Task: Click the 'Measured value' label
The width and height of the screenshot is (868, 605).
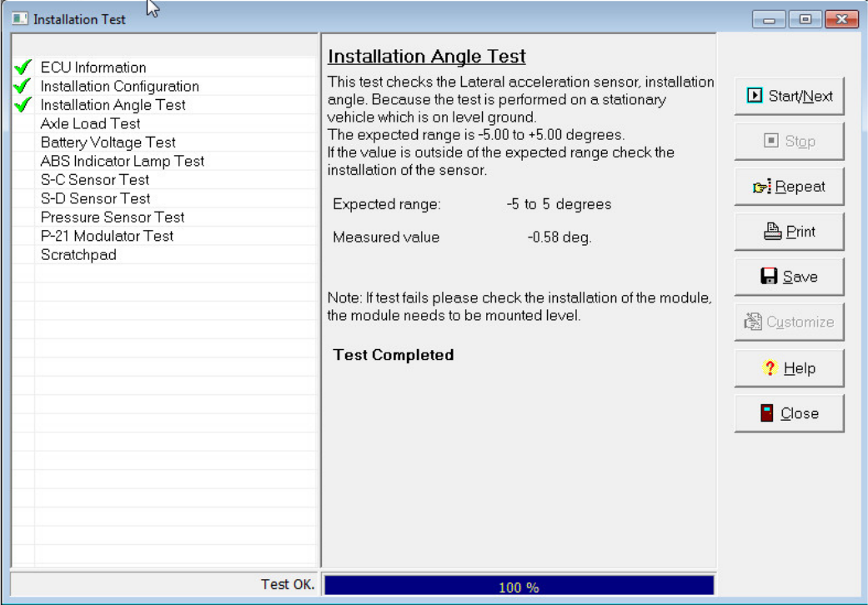Action: click(x=386, y=237)
